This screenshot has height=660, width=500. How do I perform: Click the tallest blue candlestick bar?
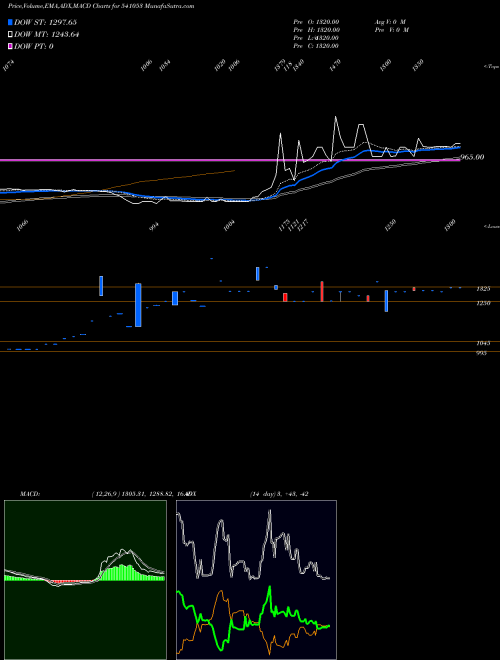[138, 305]
